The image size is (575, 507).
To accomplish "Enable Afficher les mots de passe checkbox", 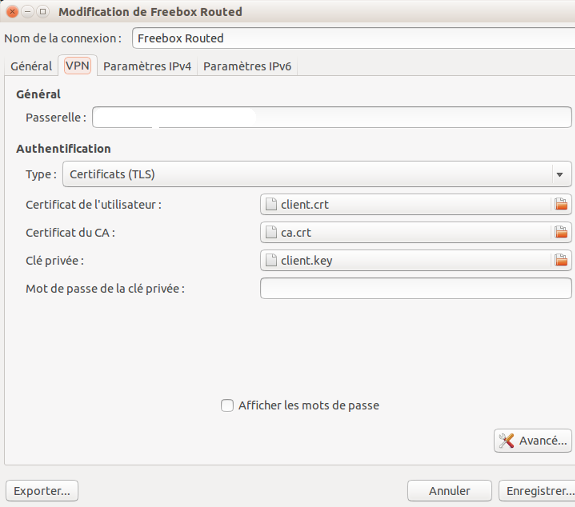I will point(227,405).
